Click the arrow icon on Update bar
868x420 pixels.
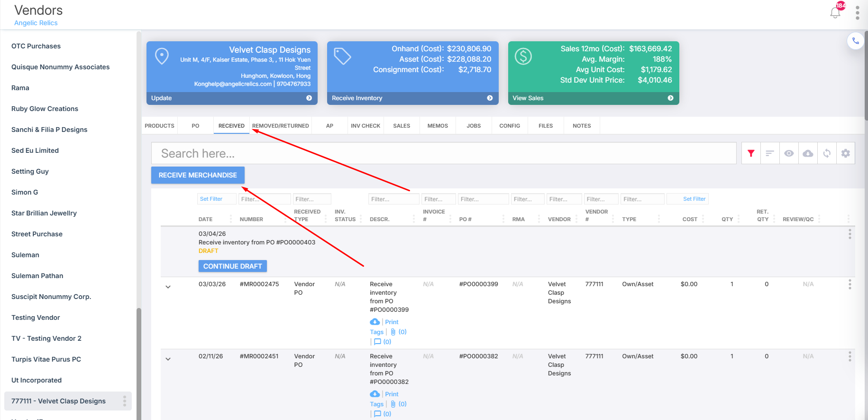coord(309,98)
